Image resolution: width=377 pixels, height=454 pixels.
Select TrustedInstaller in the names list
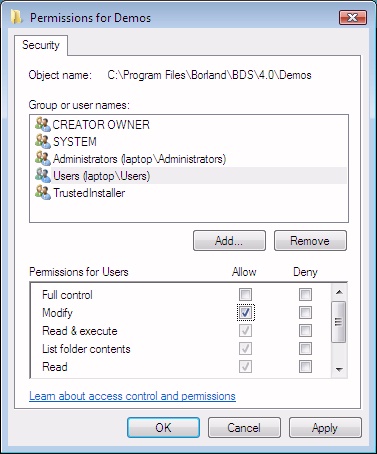tap(89, 193)
